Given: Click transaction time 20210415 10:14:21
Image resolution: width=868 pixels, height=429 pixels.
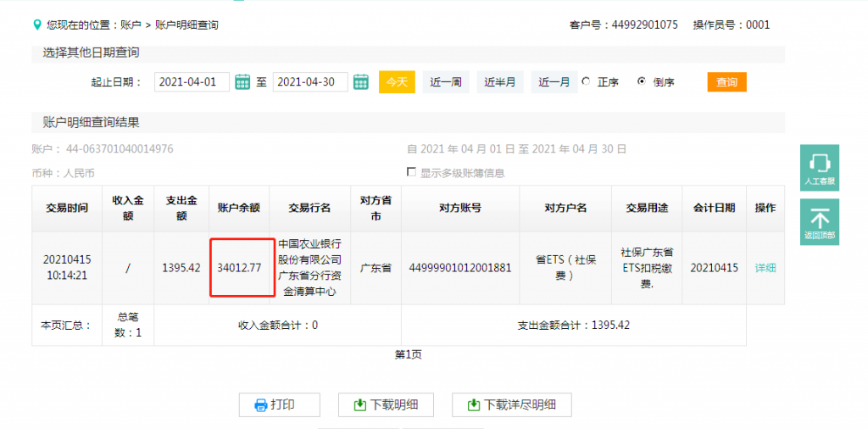Looking at the screenshot, I should coord(69,268).
